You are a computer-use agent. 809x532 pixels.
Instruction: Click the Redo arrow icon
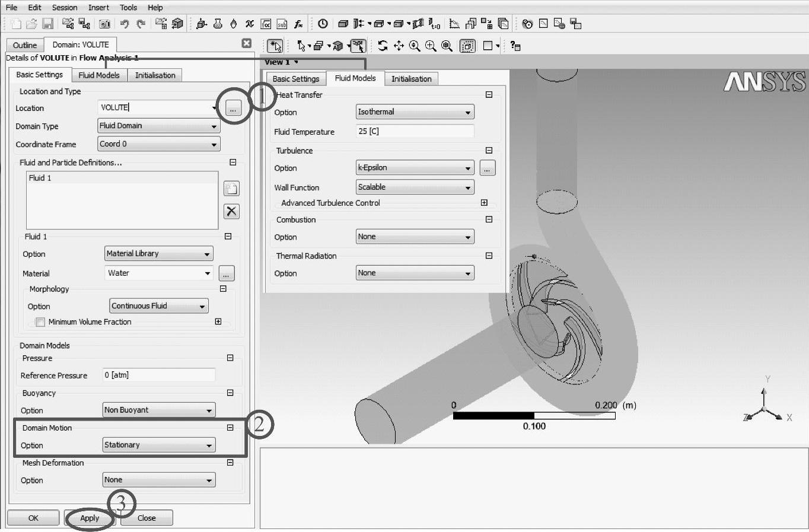tap(141, 24)
